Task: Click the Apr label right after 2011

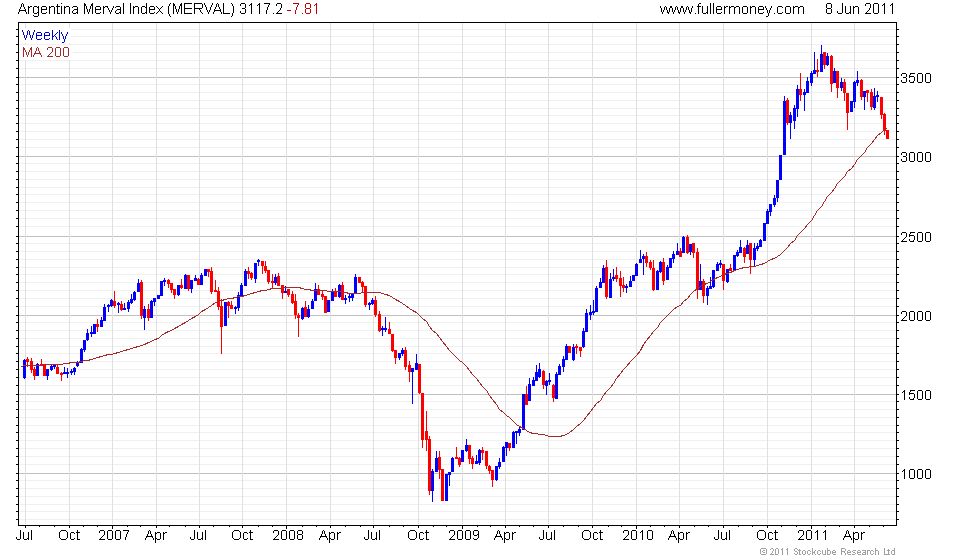Action: point(854,536)
